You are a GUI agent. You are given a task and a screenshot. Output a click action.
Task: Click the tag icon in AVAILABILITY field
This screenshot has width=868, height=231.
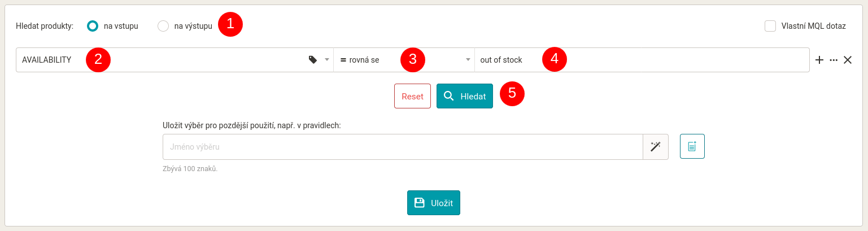(313, 60)
